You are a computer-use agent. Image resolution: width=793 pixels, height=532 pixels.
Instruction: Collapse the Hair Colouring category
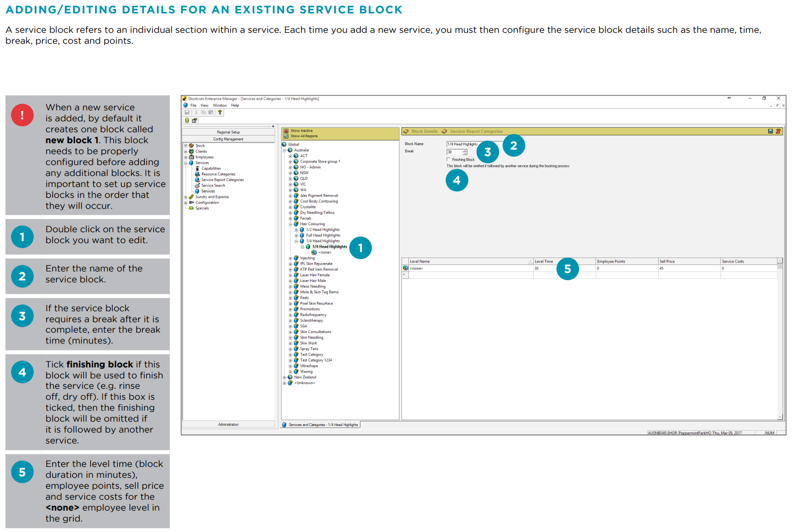(291, 224)
